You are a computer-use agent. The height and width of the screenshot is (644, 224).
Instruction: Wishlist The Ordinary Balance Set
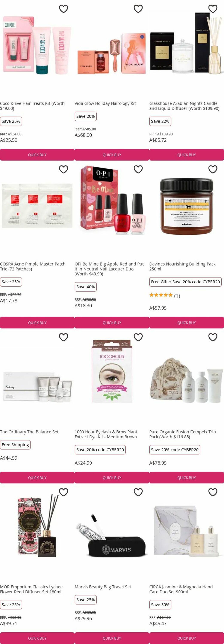tap(64, 337)
